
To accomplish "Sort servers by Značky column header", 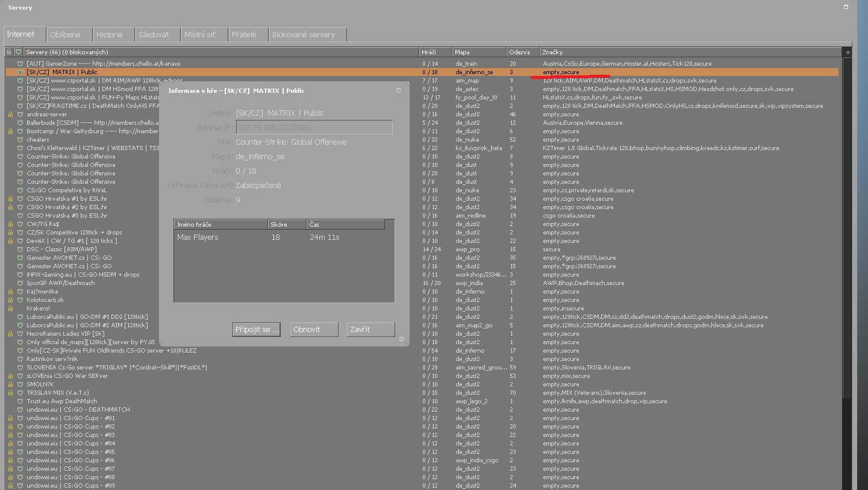I will tap(692, 52).
